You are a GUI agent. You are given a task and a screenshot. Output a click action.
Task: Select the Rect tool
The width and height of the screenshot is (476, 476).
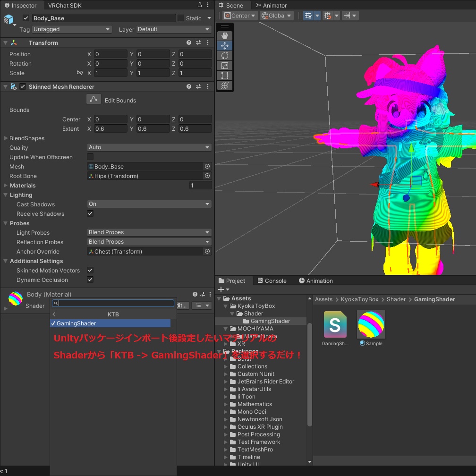(x=225, y=76)
